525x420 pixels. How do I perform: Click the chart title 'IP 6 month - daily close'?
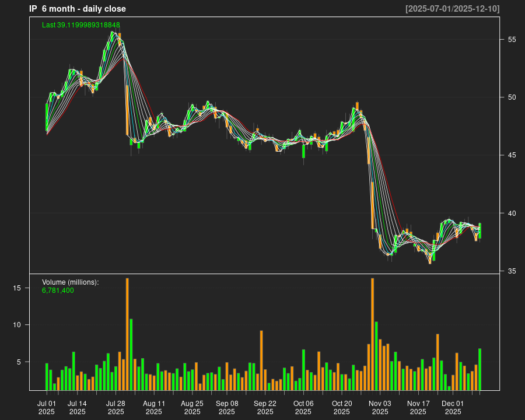[78, 9]
